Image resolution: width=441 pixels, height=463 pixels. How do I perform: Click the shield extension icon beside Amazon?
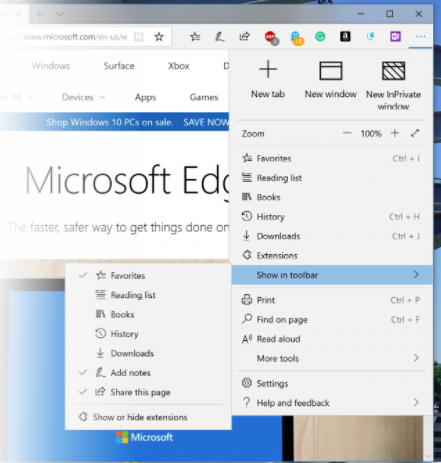pos(370,36)
